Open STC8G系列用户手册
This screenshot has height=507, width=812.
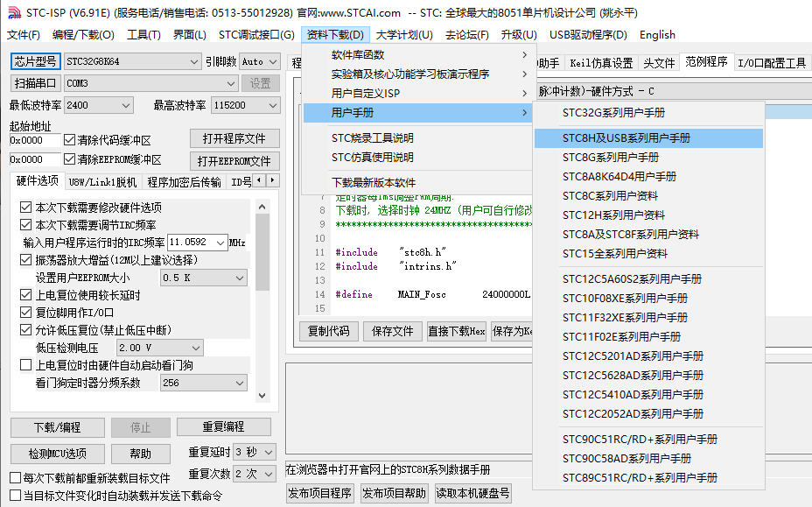[648, 157]
